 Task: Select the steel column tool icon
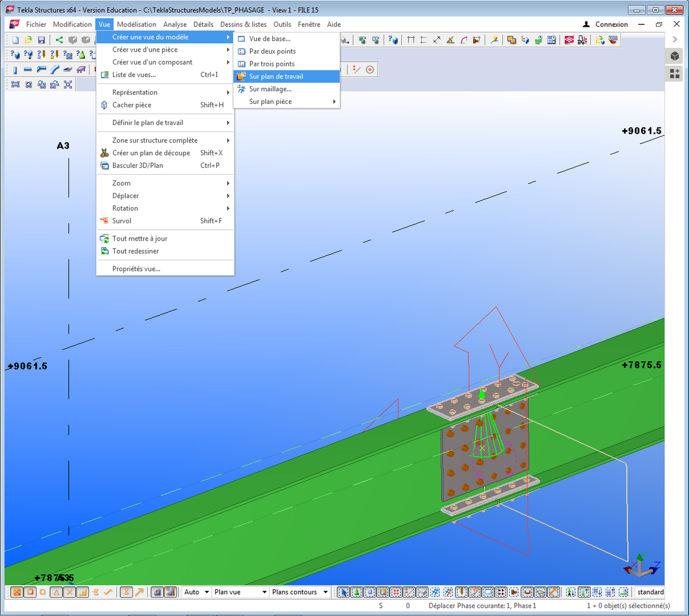15,70
